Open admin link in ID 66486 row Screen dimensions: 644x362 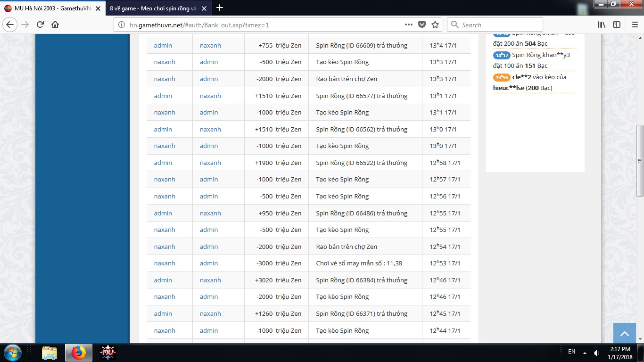point(163,213)
